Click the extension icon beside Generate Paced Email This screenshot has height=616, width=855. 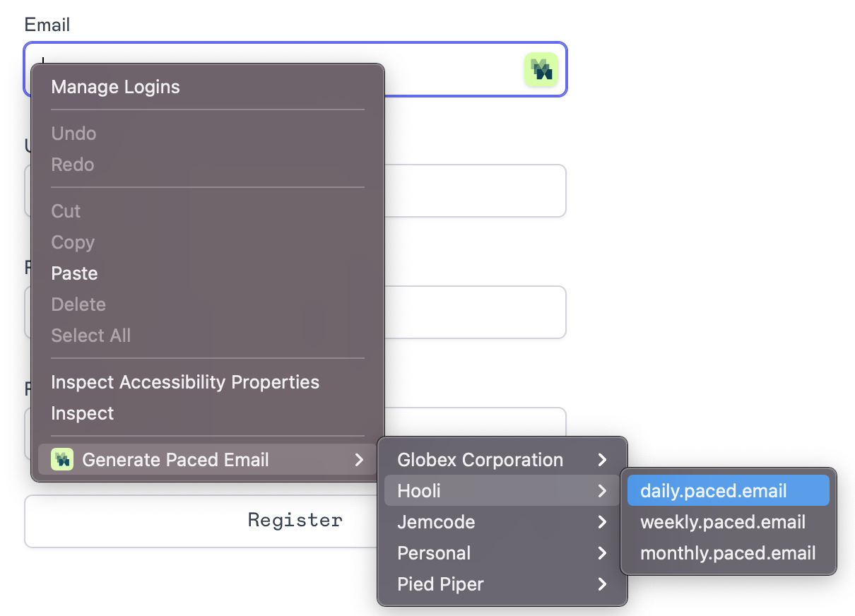[62, 459]
